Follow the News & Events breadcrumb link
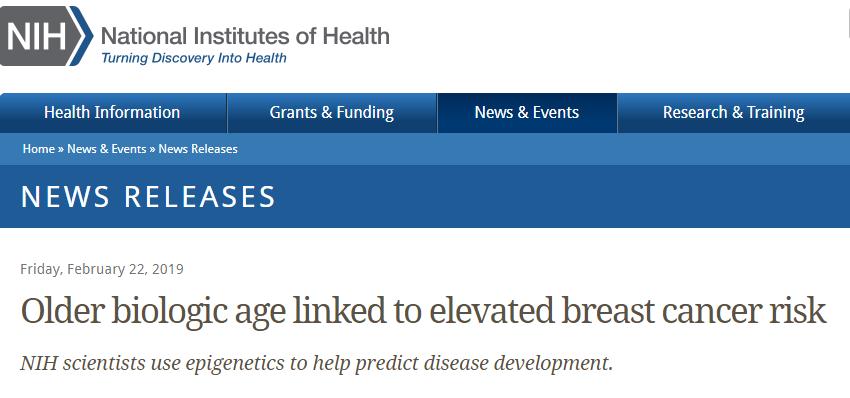 point(107,149)
